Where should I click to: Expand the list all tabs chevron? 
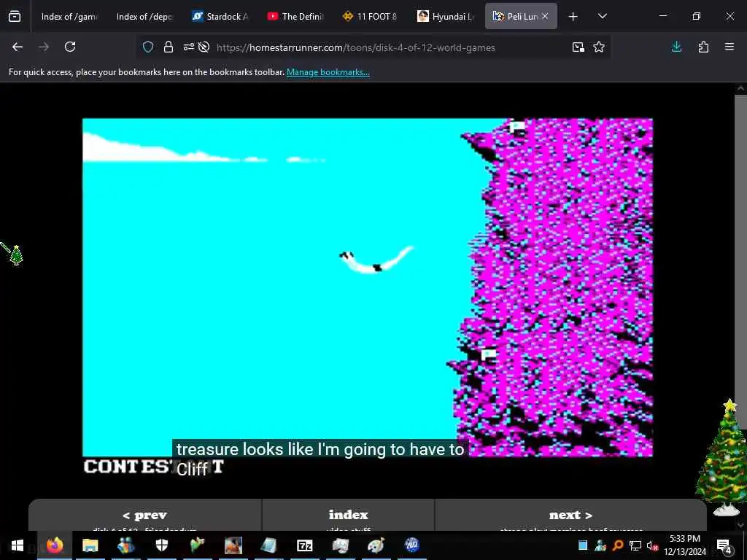click(602, 17)
